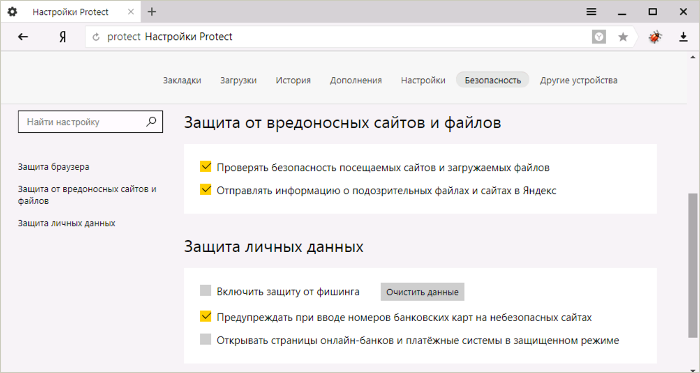Enable Включить защиту от фишинга checkbox
Image resolution: width=700 pixels, height=373 pixels.
205,291
